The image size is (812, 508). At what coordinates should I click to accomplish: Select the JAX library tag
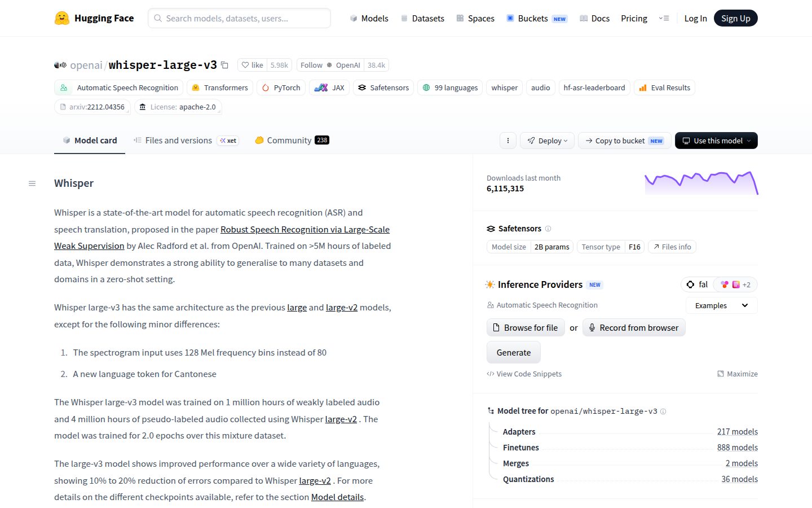point(329,87)
